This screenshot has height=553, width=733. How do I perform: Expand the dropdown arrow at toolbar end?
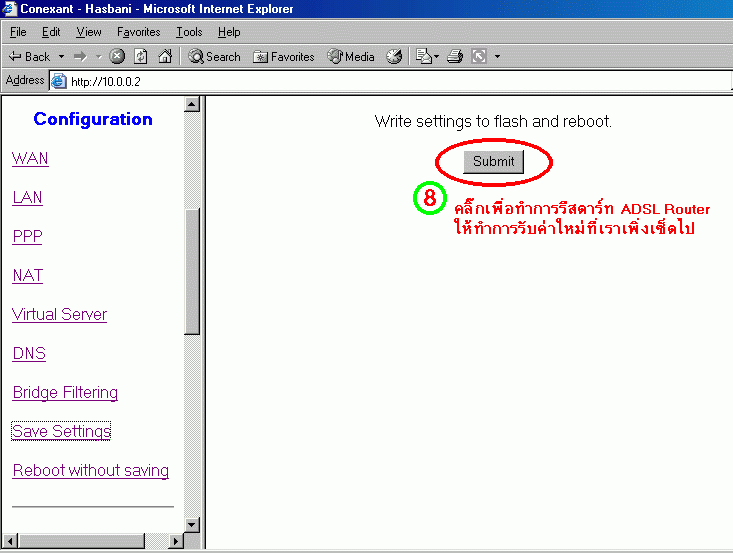click(497, 57)
